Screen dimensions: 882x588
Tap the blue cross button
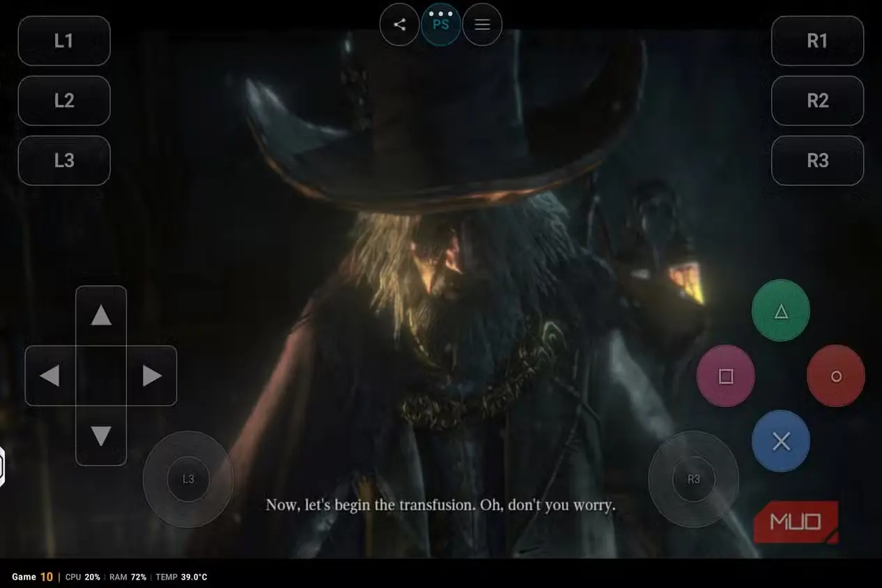tap(781, 441)
